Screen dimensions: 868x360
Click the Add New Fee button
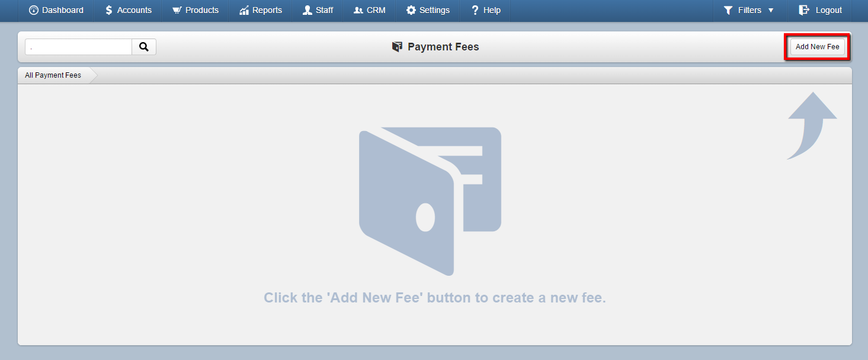click(818, 47)
